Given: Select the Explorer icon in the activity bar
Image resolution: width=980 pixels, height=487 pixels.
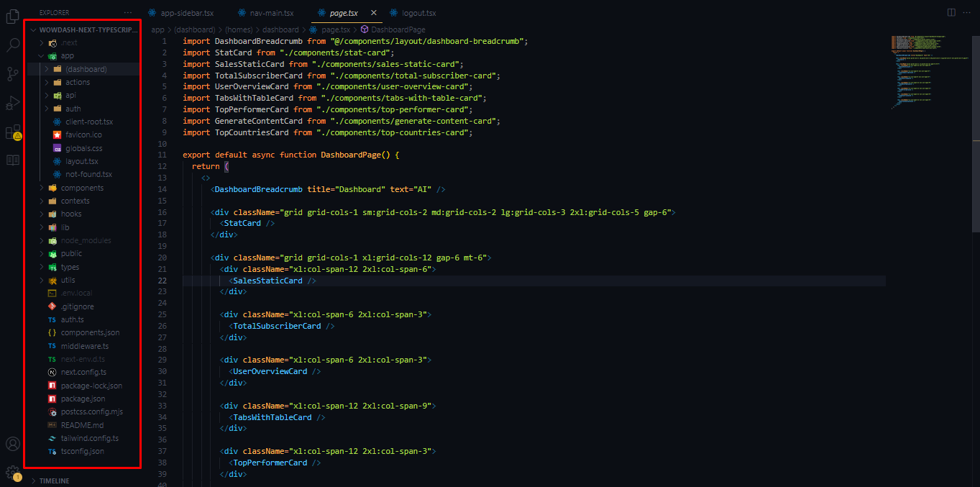Looking at the screenshot, I should click(12, 16).
